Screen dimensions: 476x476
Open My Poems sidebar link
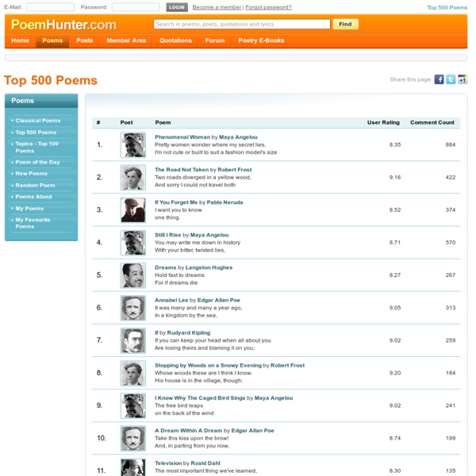click(x=29, y=209)
